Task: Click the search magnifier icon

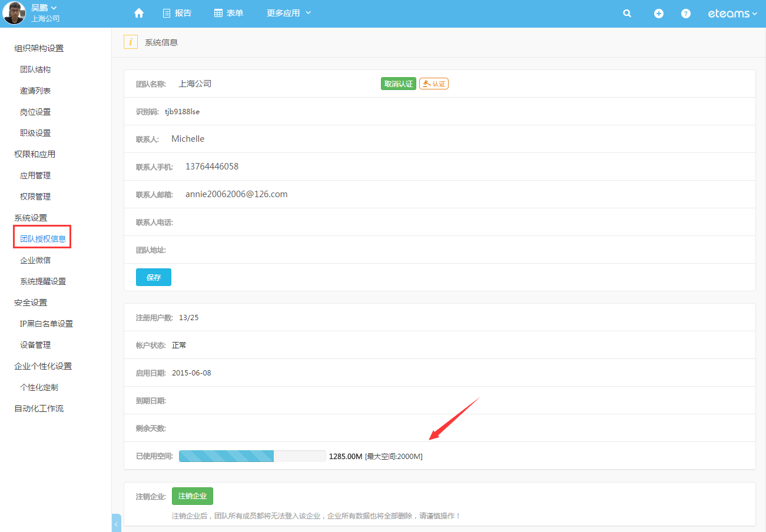Action: pyautogui.click(x=627, y=13)
